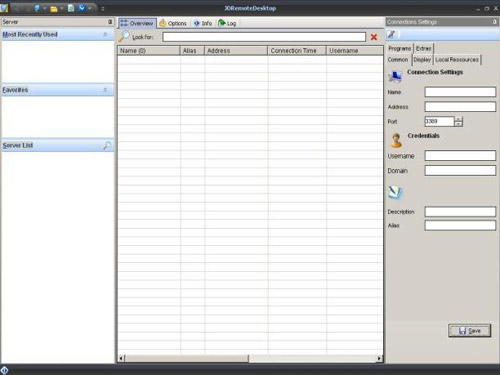The width and height of the screenshot is (500, 375).
Task: Click the Alias input field in settings
Action: click(x=460, y=226)
